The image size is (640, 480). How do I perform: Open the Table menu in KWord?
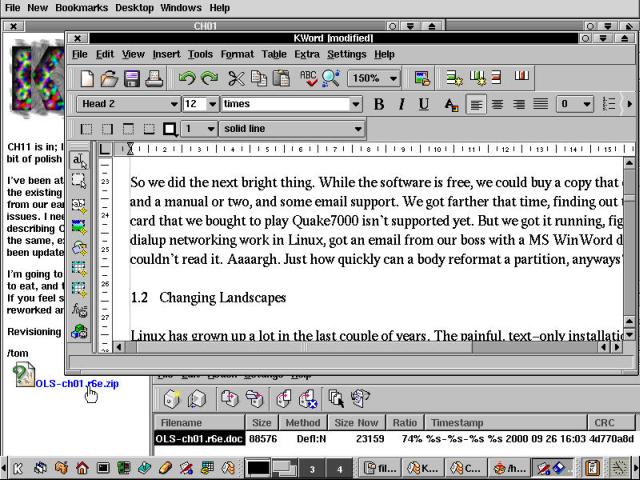click(274, 54)
